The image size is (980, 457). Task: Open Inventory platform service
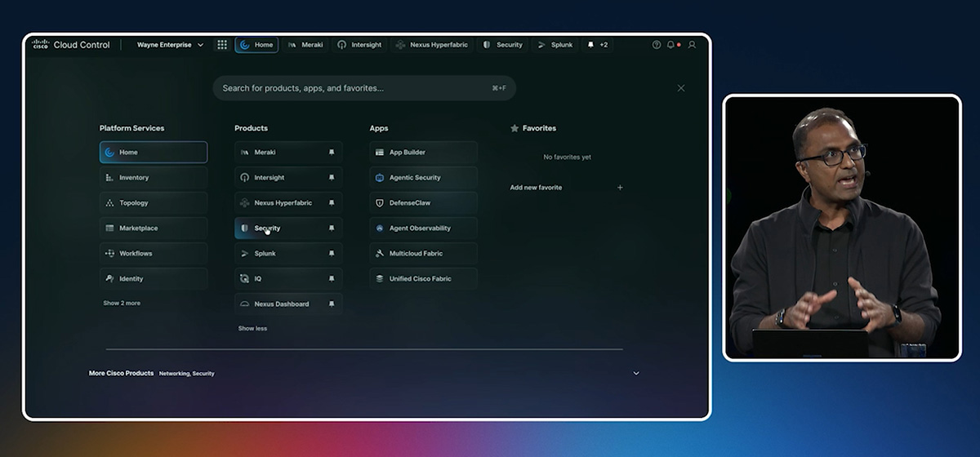coord(154,178)
